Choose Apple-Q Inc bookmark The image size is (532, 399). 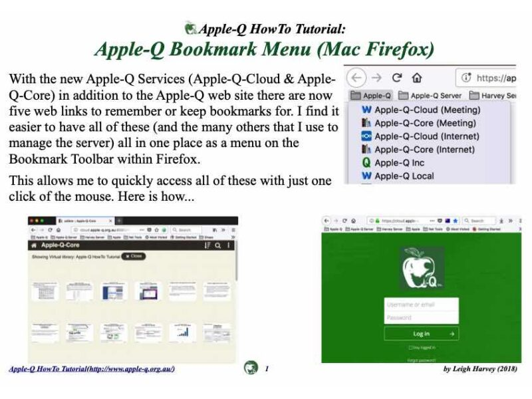pos(393,163)
